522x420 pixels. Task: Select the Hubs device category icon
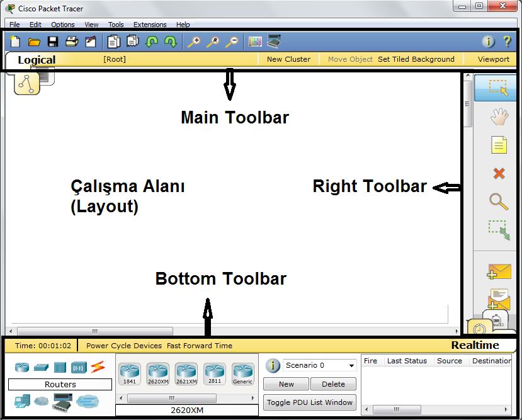(x=60, y=368)
